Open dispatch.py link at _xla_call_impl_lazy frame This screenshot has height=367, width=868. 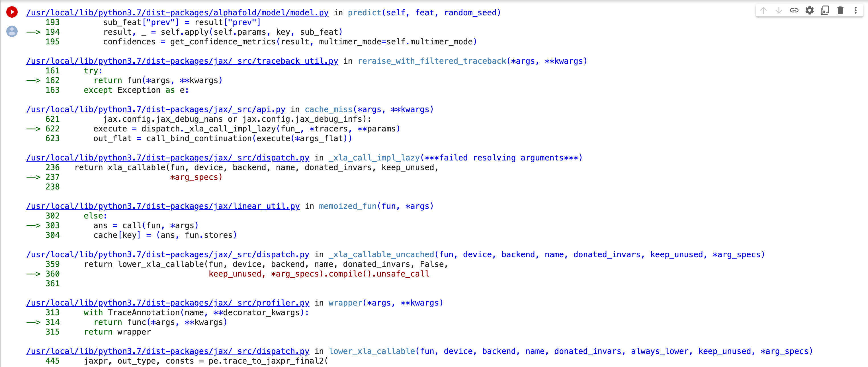point(168,158)
